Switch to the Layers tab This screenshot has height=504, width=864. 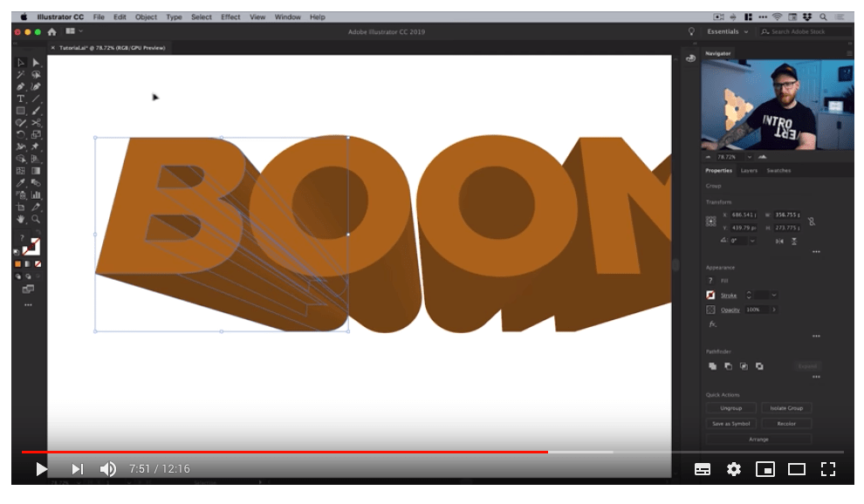point(748,171)
